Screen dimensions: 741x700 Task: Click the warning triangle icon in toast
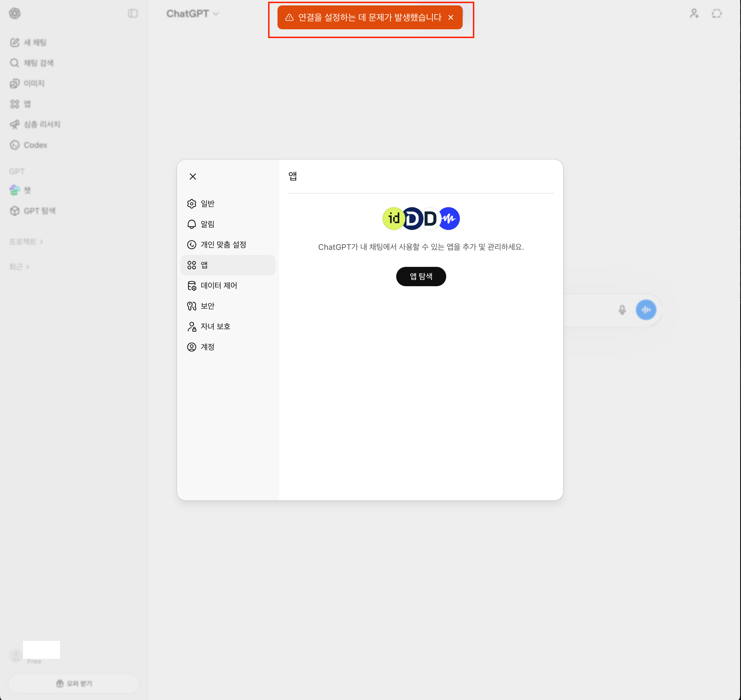coord(289,18)
